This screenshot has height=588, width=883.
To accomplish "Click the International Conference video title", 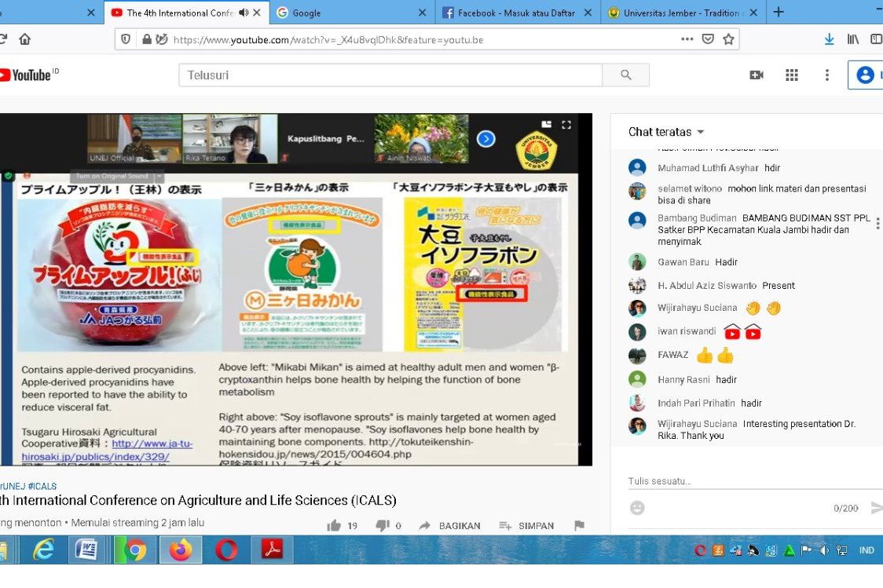I will [198, 500].
